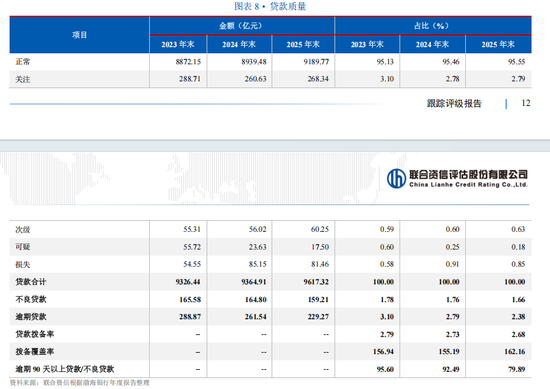Click page number 12

[x=526, y=103]
